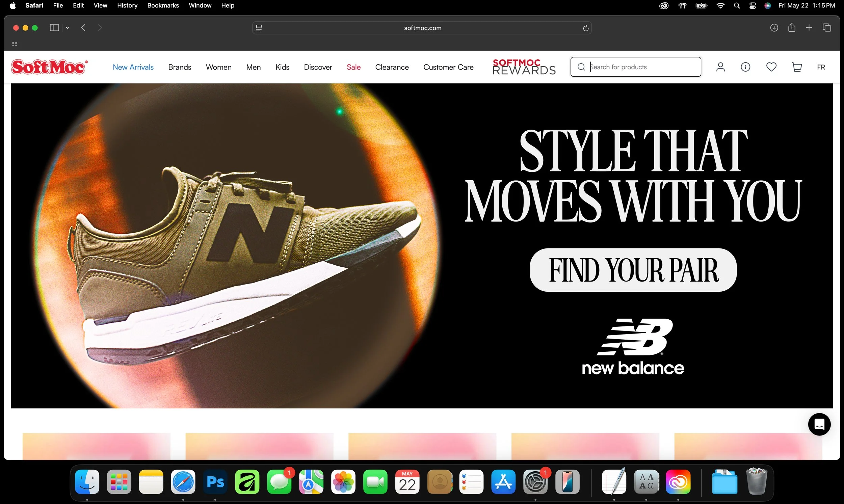This screenshot has width=844, height=504.
Task: Open the Men navigation menu
Action: click(x=254, y=67)
